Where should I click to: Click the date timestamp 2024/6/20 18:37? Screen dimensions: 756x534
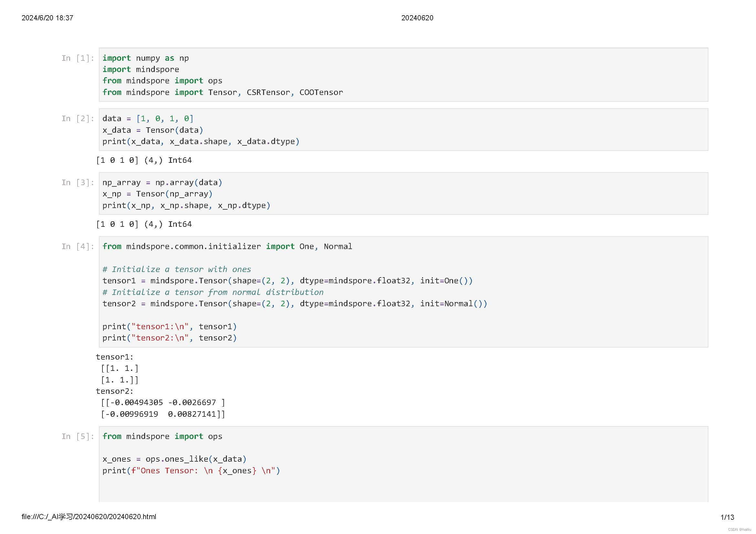click(x=47, y=18)
